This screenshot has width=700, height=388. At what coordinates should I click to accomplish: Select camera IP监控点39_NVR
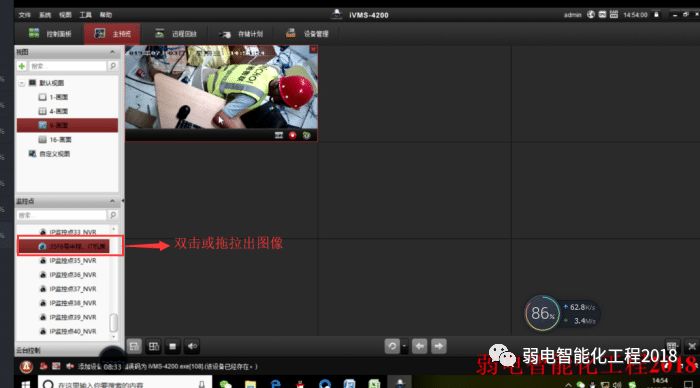pyautogui.click(x=68, y=317)
